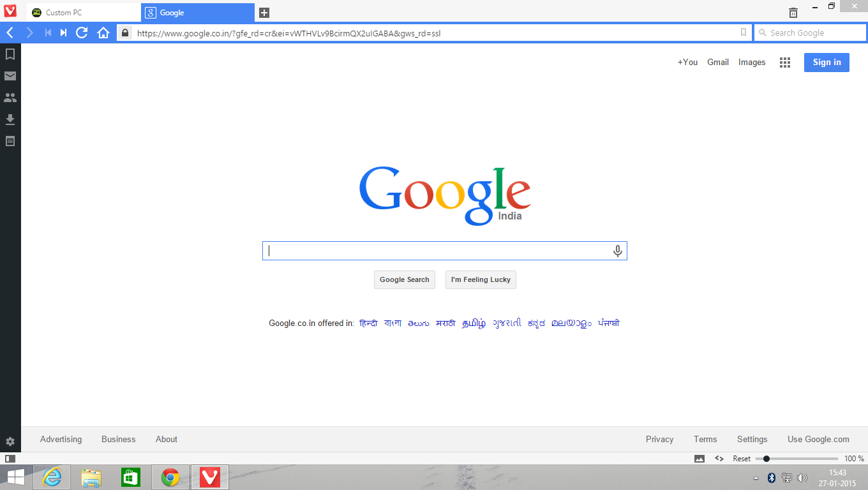868x490 pixels.
Task: Open the Vivaldi settings gear
Action: pos(10,442)
